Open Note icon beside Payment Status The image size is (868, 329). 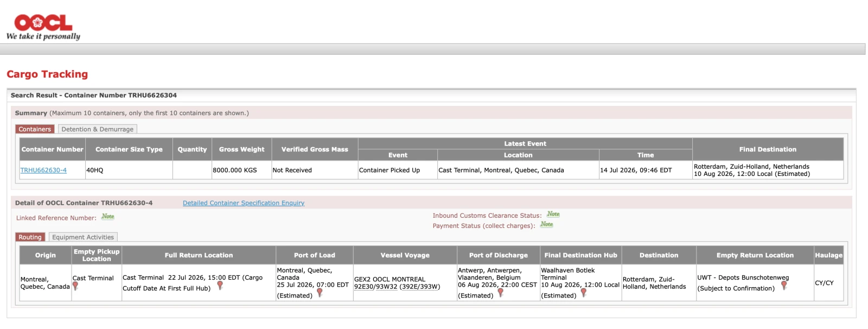pyautogui.click(x=546, y=224)
